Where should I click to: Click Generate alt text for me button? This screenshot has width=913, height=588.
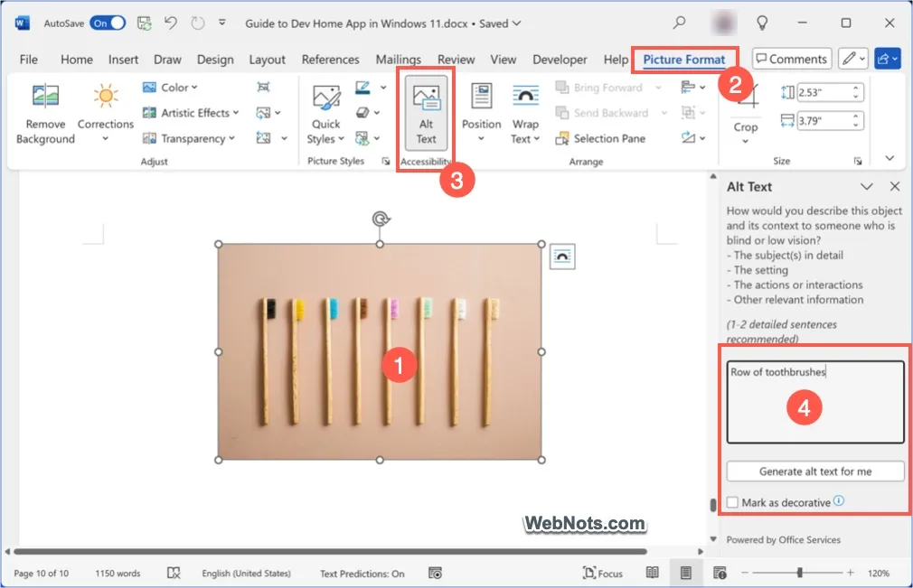tap(814, 471)
